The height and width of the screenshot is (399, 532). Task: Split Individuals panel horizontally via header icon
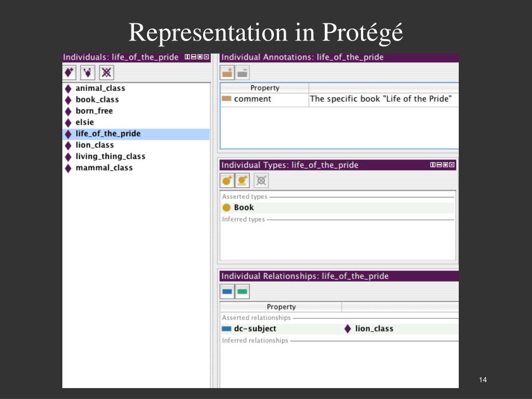(194, 57)
